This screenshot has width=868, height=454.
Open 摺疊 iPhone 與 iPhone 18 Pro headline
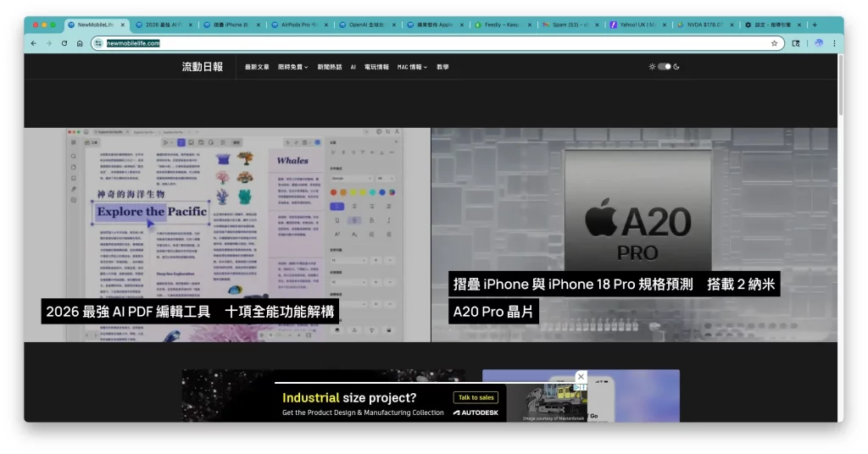pos(614,297)
